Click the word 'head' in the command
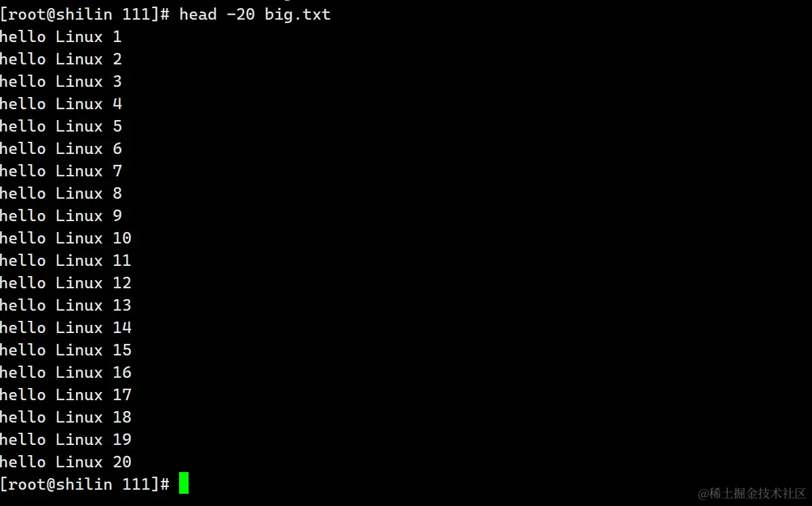 [198, 14]
